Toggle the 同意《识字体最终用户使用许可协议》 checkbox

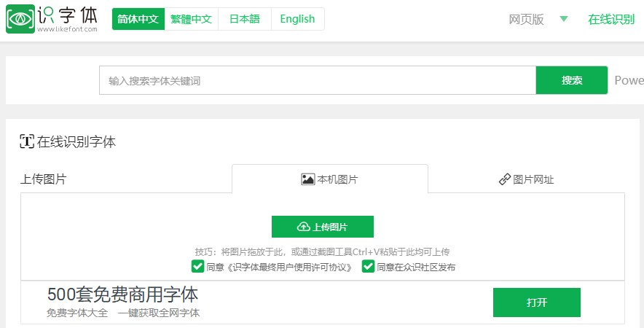click(x=197, y=266)
